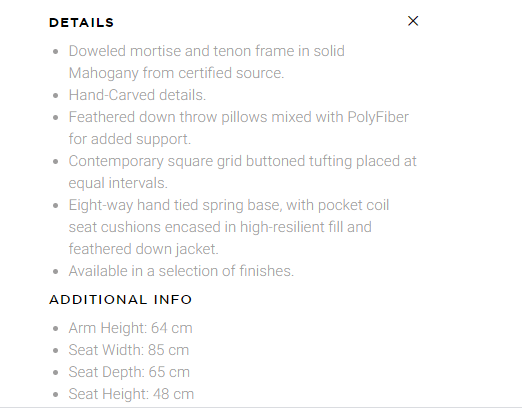
Task: Click the feathered down jacket text
Action: (144, 249)
